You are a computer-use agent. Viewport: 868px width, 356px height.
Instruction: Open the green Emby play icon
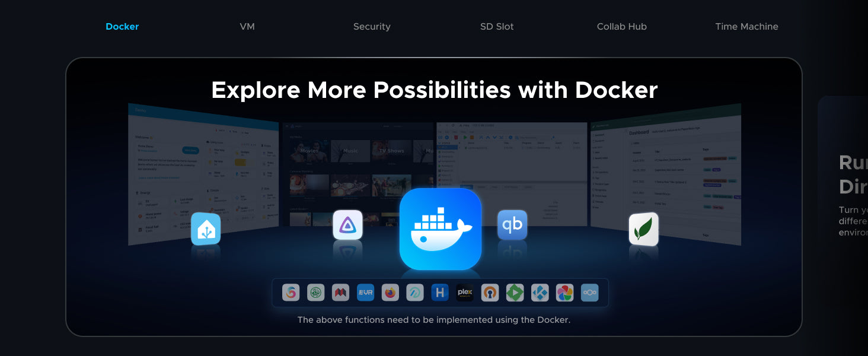[515, 293]
